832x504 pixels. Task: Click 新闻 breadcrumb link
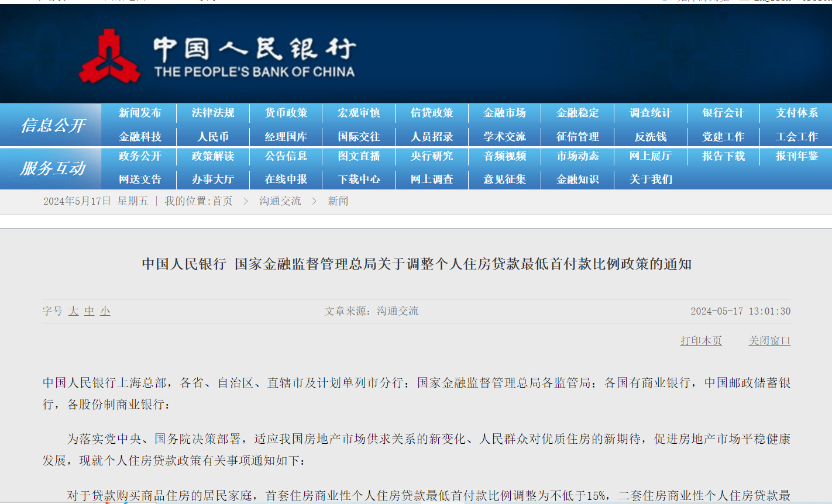tap(338, 201)
